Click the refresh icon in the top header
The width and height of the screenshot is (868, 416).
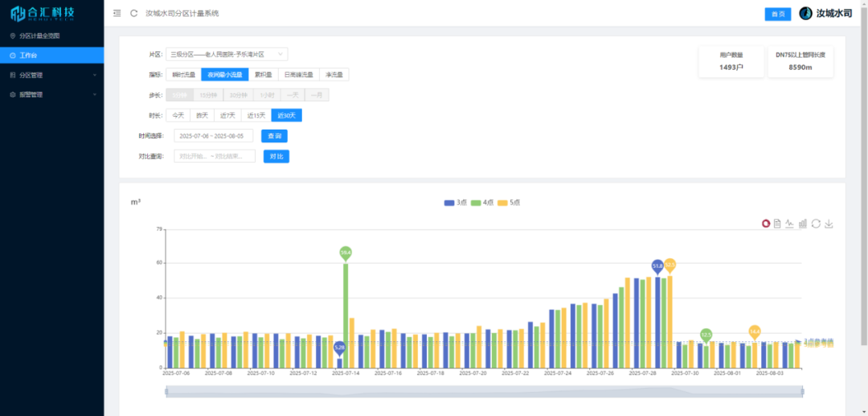133,14
